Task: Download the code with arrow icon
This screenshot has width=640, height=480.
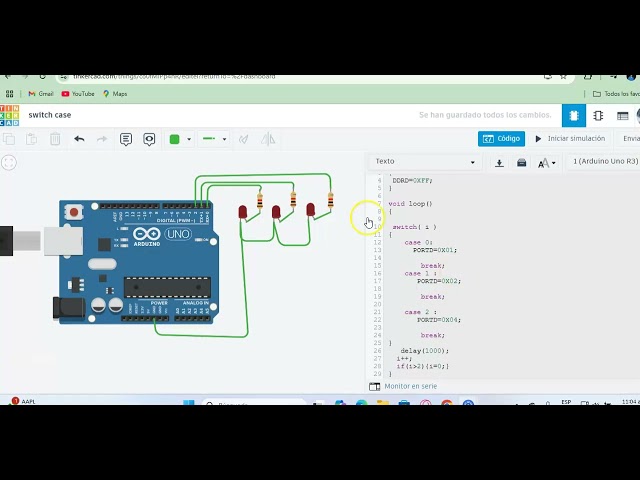Action: tap(500, 162)
